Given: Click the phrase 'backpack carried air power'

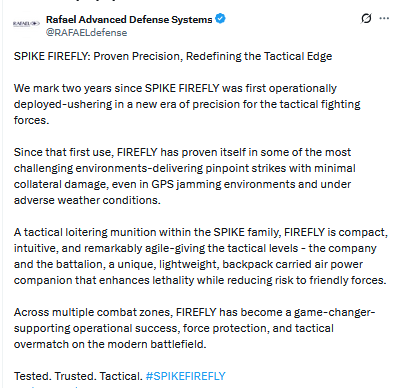Looking at the screenshot, I should [293, 264].
